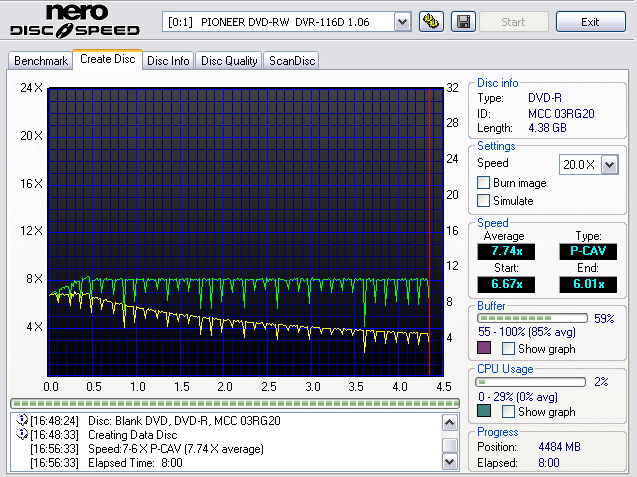Click the purple Buffer graph color swatch
Screen dimensions: 637x477
pyautogui.click(x=485, y=349)
